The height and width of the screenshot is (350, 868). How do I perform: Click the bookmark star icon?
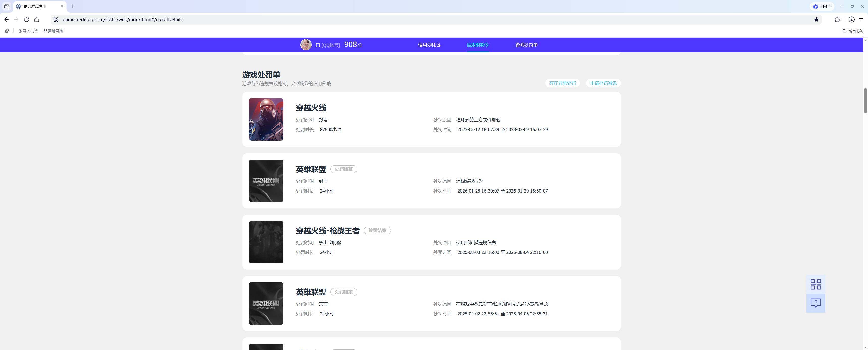[816, 19]
